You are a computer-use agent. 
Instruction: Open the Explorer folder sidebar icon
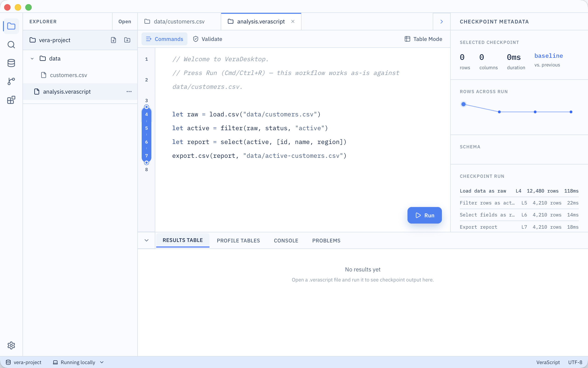click(x=11, y=26)
